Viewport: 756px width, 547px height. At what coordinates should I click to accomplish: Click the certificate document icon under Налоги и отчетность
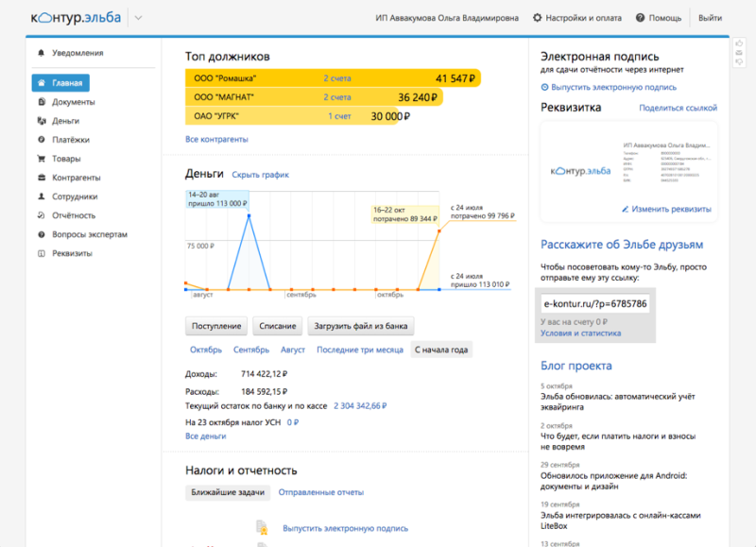(262, 528)
